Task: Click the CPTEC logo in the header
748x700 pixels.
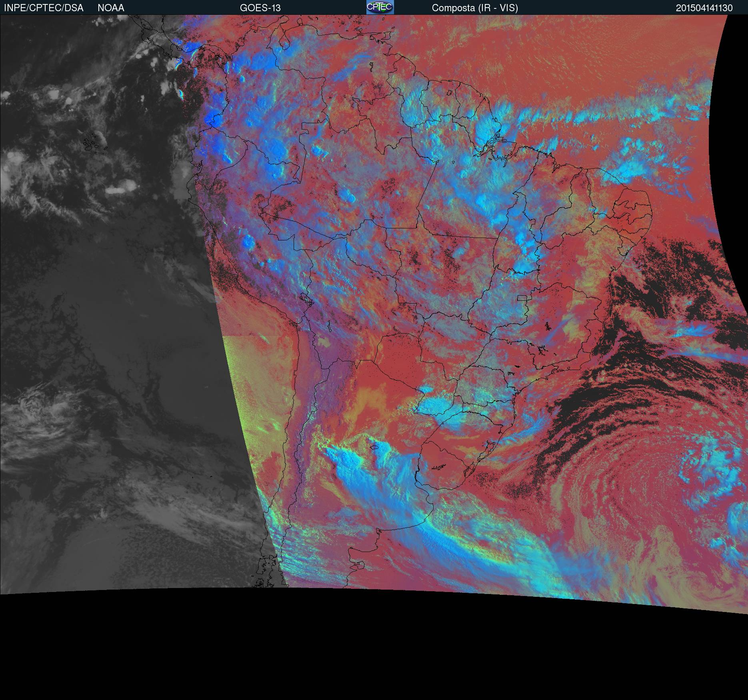Action: (380, 7)
